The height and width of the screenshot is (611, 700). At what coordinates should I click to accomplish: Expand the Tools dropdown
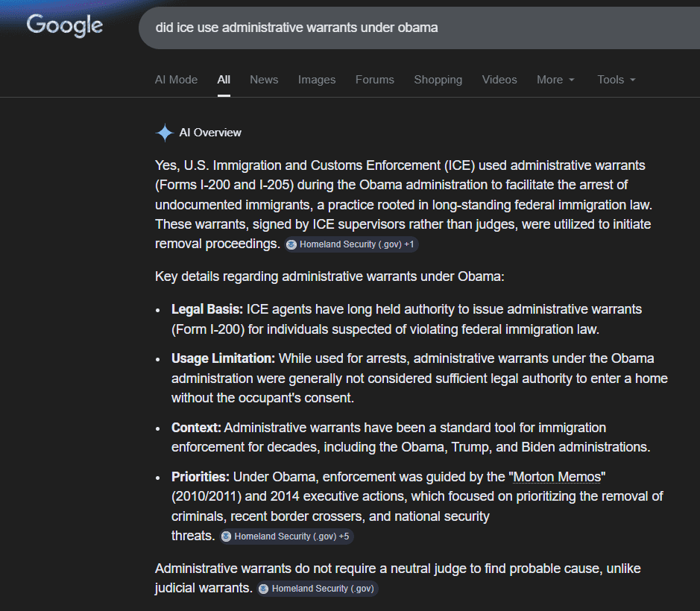[616, 80]
